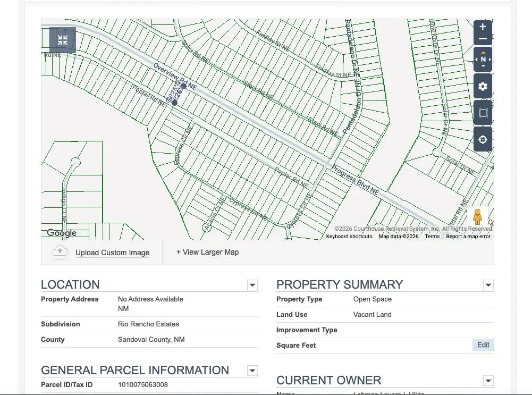Zoom in on the map
532x395 pixels.
tap(483, 27)
